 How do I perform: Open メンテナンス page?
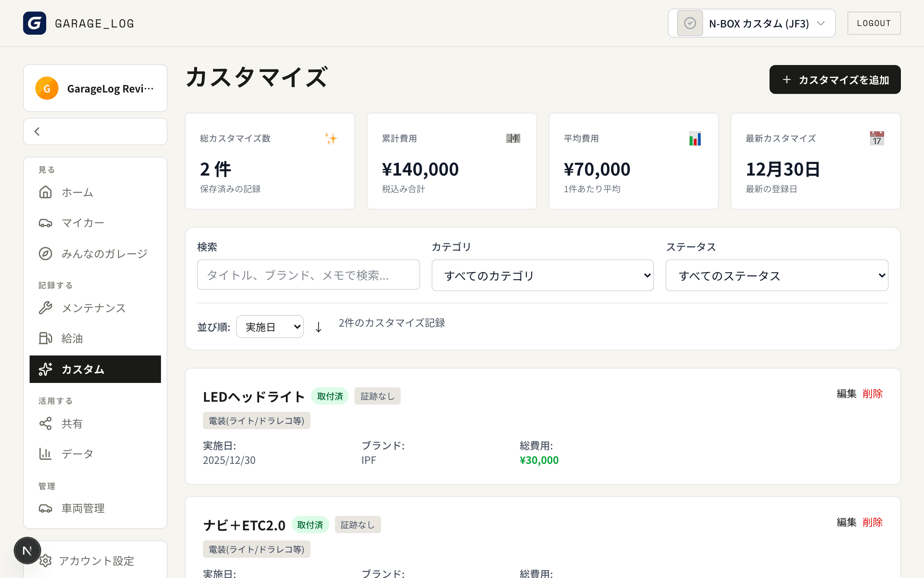coord(95,308)
